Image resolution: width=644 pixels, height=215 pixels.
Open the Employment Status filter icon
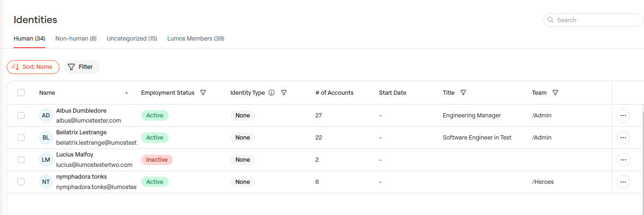pos(203,93)
